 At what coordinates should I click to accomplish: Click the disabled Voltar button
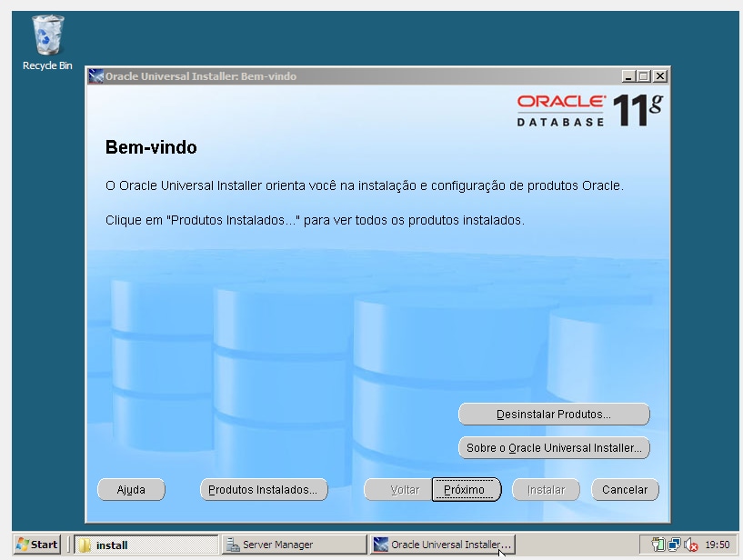click(398, 489)
